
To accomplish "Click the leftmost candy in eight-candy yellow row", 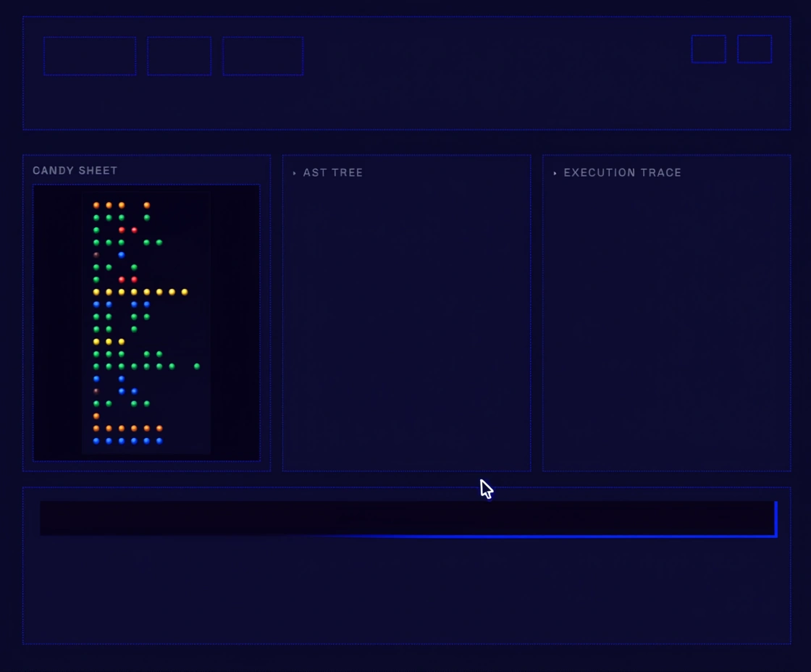I will tap(96, 292).
